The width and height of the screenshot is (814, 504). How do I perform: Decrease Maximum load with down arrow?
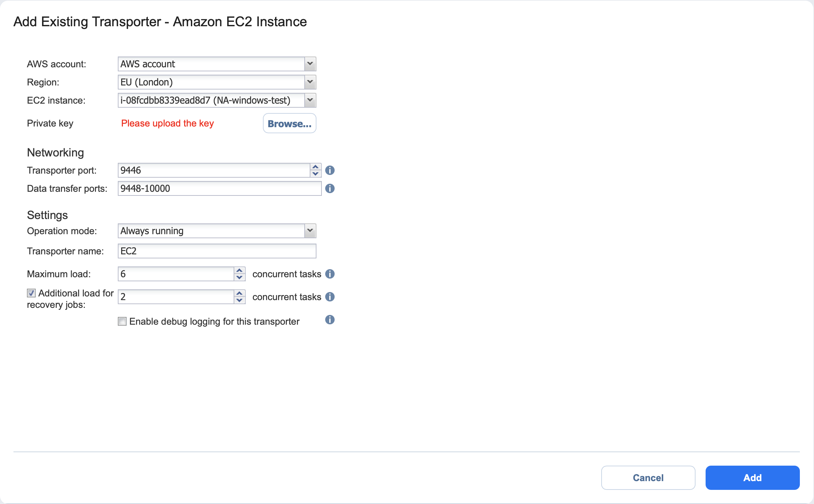coord(239,278)
